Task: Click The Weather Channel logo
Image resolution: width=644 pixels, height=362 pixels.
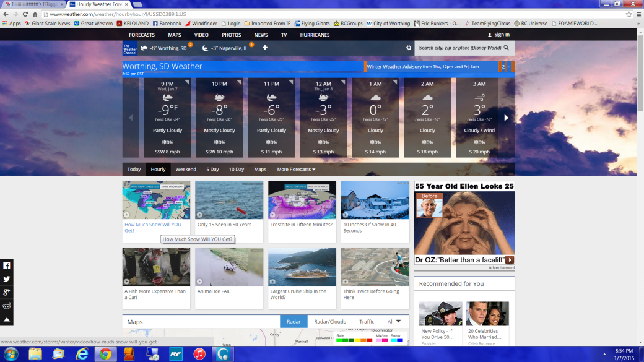Action: (129, 48)
